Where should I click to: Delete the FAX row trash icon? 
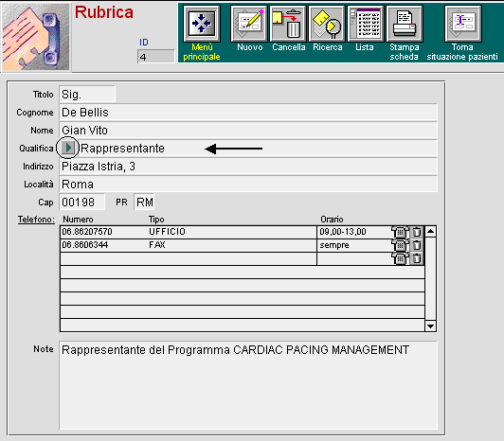click(x=417, y=245)
